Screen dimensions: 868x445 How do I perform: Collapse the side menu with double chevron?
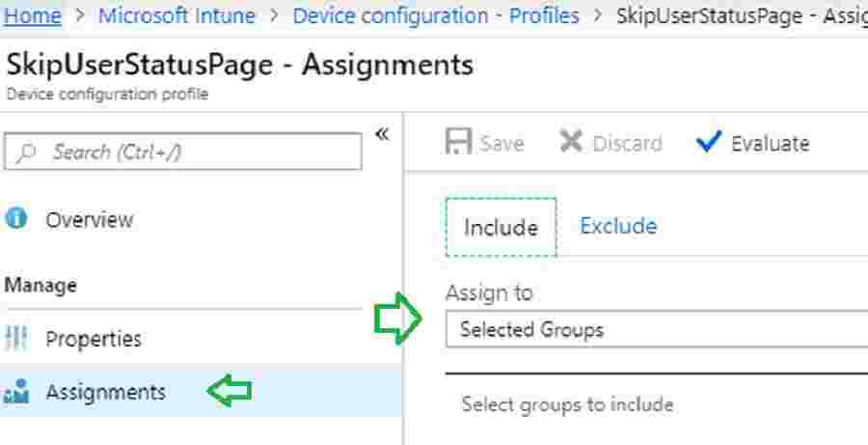pos(382,134)
